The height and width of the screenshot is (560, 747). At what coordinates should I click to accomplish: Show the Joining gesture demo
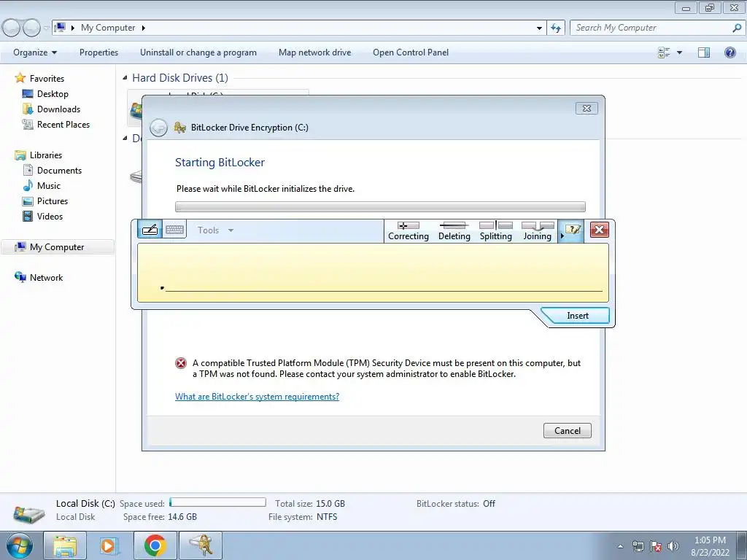coord(538,231)
